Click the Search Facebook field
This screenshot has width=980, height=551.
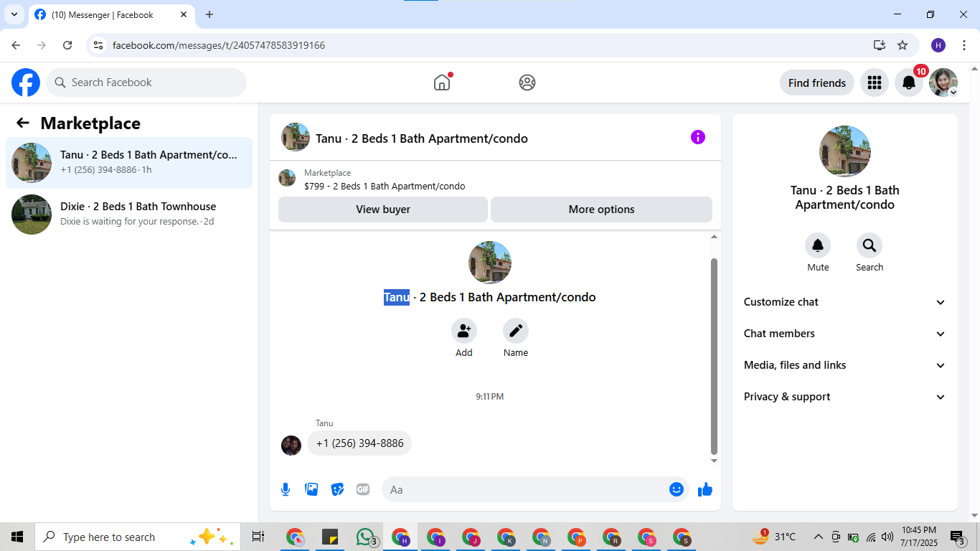146,83
